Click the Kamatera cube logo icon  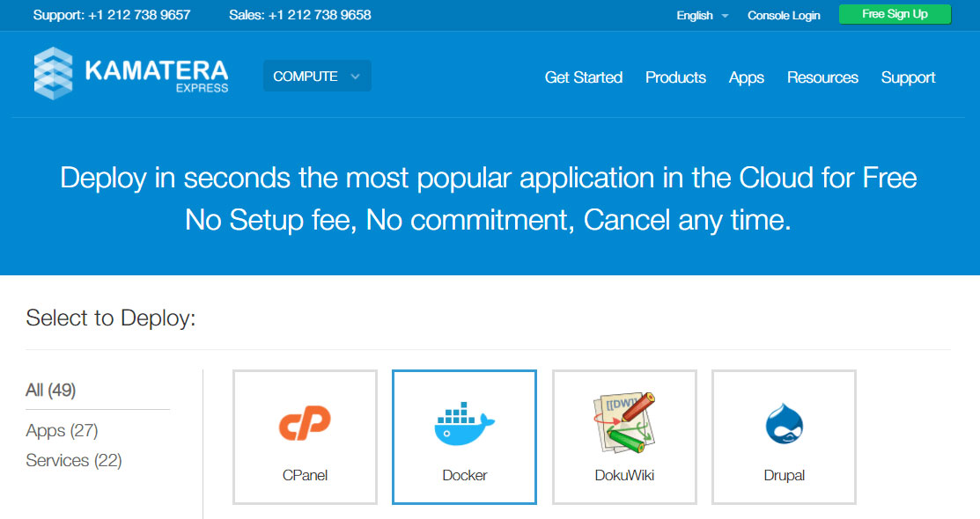click(53, 74)
